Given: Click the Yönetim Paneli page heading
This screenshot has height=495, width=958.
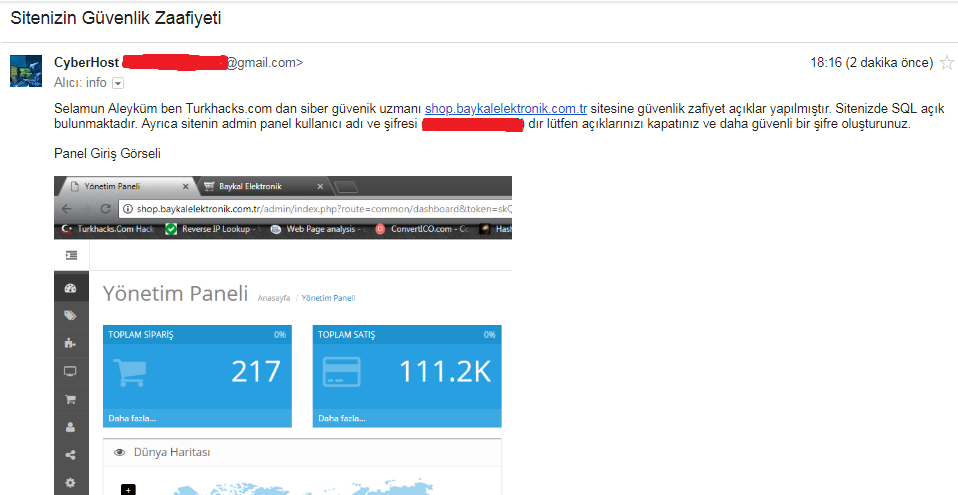Looking at the screenshot, I should click(175, 293).
